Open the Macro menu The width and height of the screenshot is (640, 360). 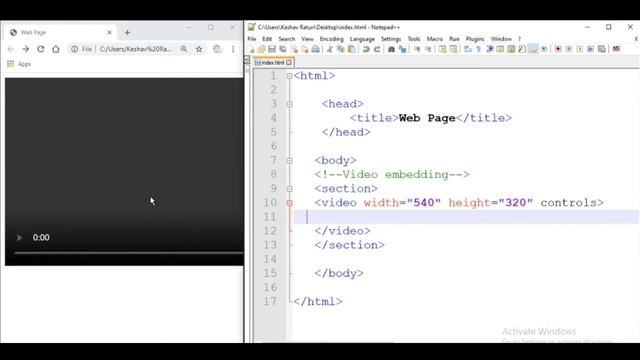coord(435,39)
